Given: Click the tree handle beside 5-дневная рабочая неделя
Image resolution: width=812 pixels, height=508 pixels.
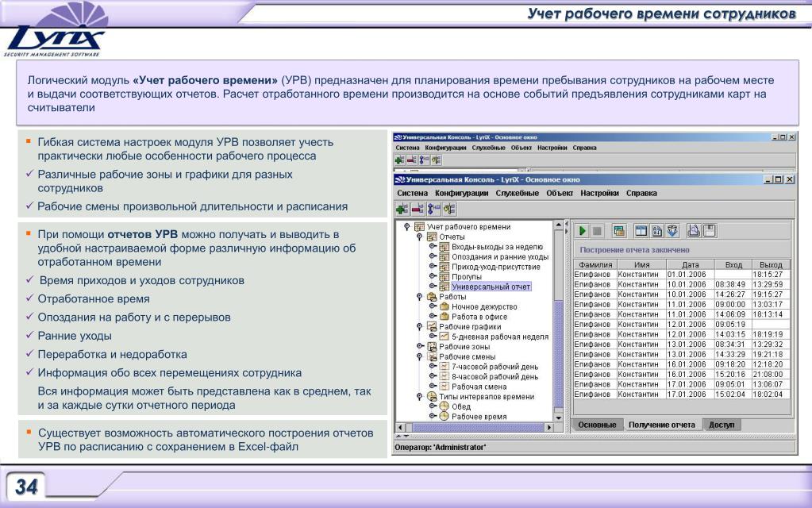Looking at the screenshot, I should click(433, 337).
